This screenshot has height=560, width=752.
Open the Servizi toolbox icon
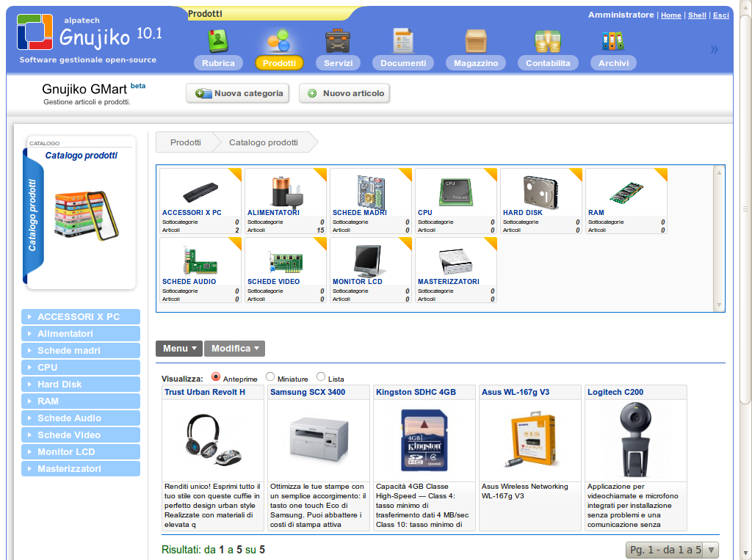337,40
